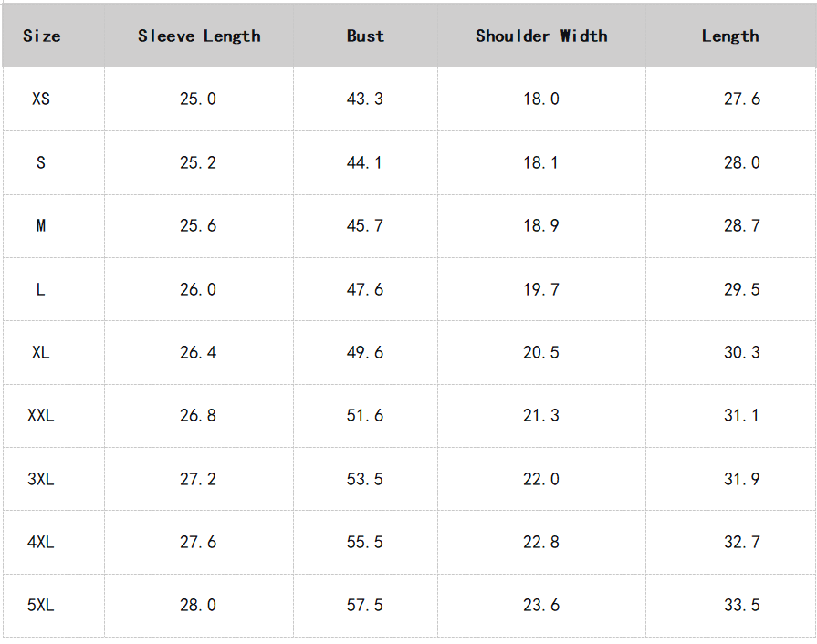Click the Shoulder Width column header
The image size is (817, 644).
(541, 36)
